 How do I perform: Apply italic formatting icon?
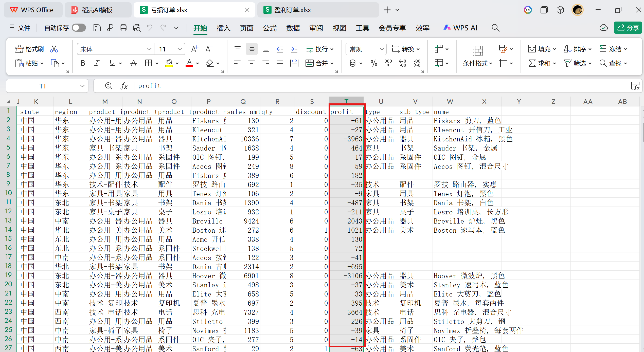pyautogui.click(x=97, y=63)
